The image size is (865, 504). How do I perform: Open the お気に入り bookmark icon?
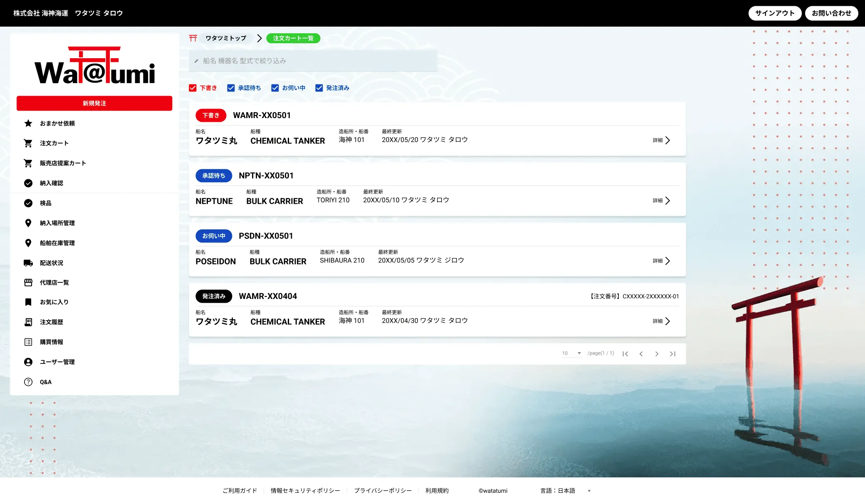pyautogui.click(x=28, y=302)
